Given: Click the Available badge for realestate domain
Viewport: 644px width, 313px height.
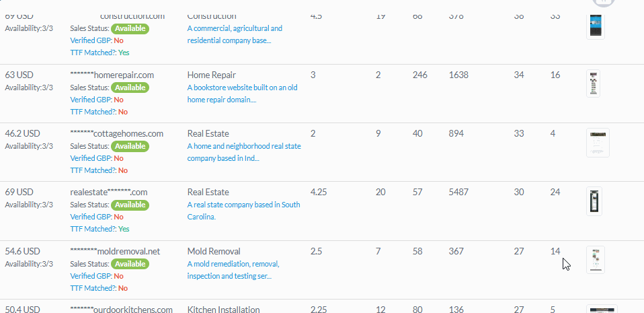Looking at the screenshot, I should [x=130, y=205].
